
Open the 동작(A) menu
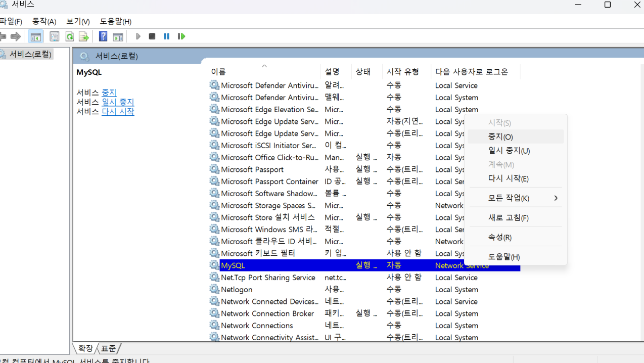(44, 21)
